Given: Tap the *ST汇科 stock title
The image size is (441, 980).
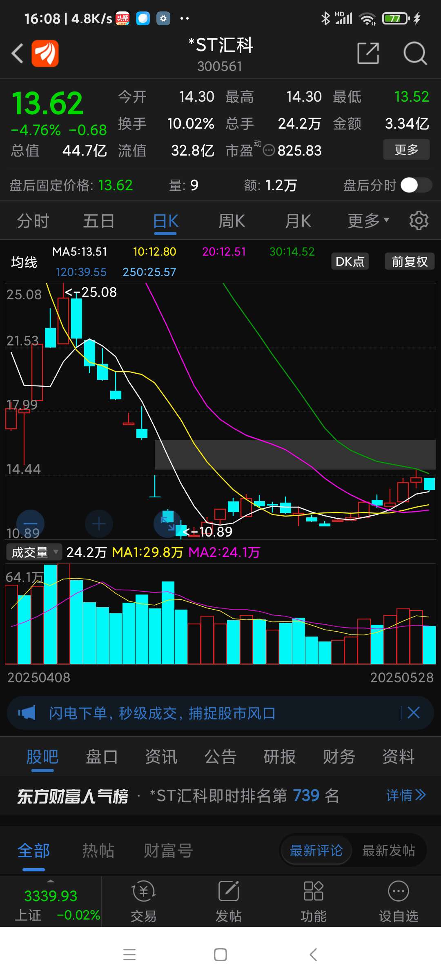Looking at the screenshot, I should click(x=220, y=45).
